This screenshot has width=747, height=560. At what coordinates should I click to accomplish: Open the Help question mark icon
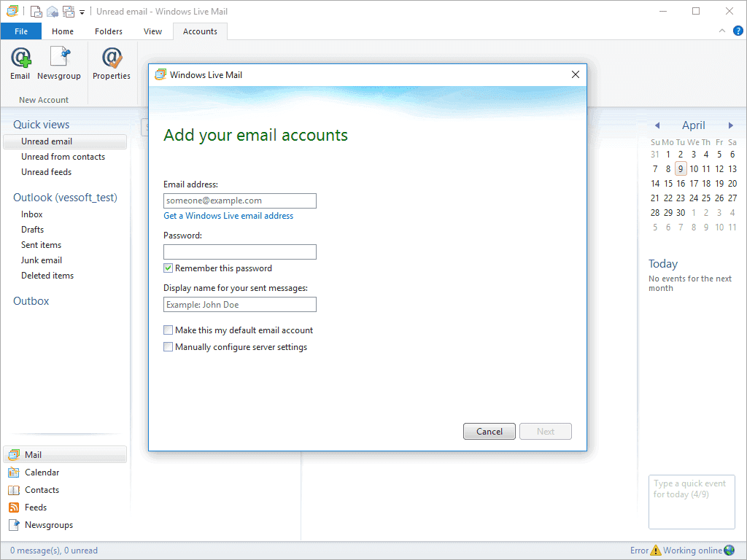738,31
